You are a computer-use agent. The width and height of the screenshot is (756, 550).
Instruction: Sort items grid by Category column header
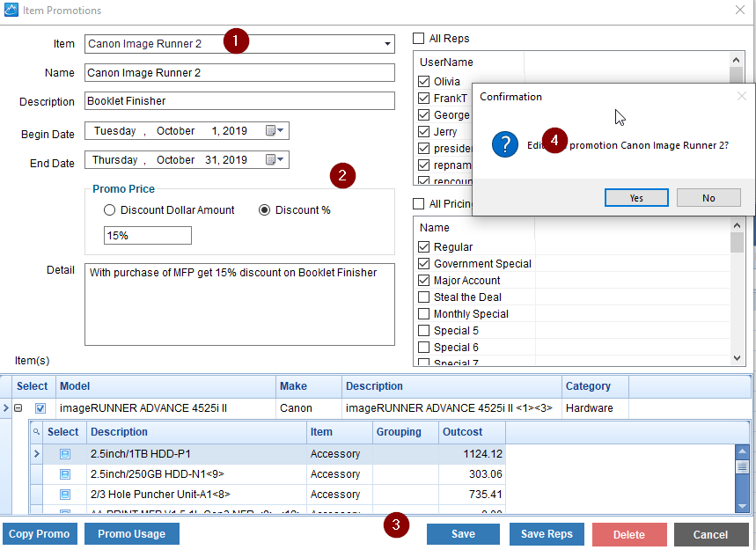[595, 386]
